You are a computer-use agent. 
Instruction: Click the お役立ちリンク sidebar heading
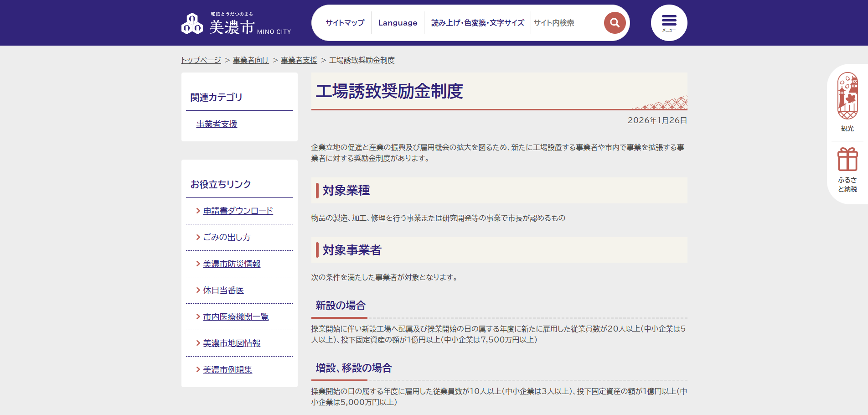point(221,184)
